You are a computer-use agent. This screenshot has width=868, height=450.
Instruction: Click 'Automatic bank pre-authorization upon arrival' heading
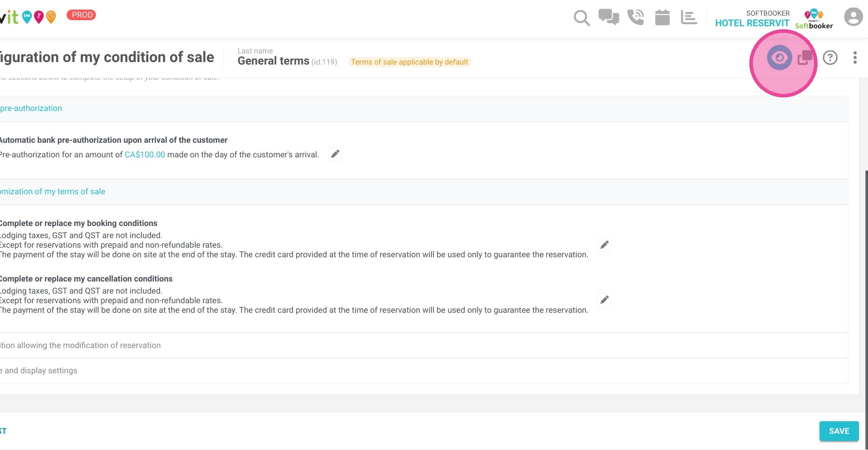114,140
